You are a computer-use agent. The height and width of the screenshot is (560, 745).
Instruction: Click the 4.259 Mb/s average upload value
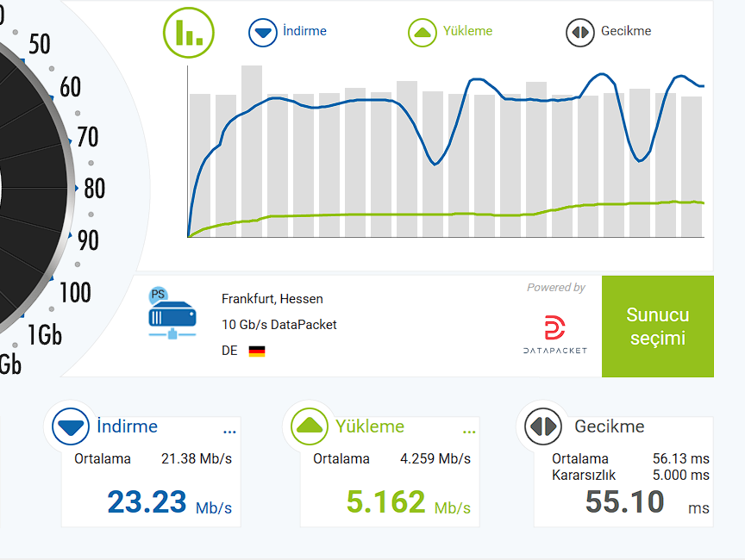(x=435, y=458)
